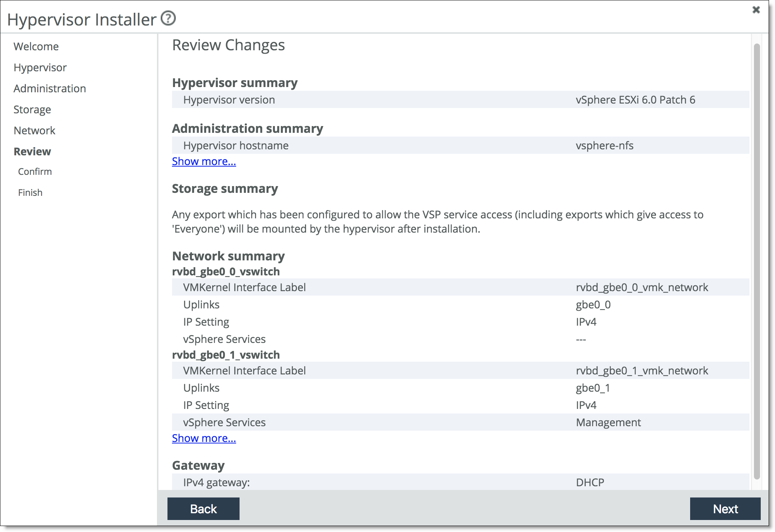
Task: Click the Back button
Action: coord(203,509)
